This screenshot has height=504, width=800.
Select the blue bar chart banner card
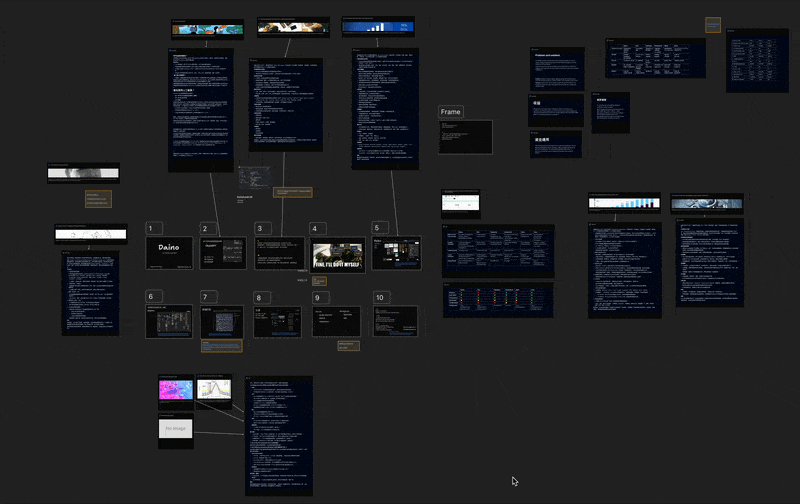click(378, 27)
